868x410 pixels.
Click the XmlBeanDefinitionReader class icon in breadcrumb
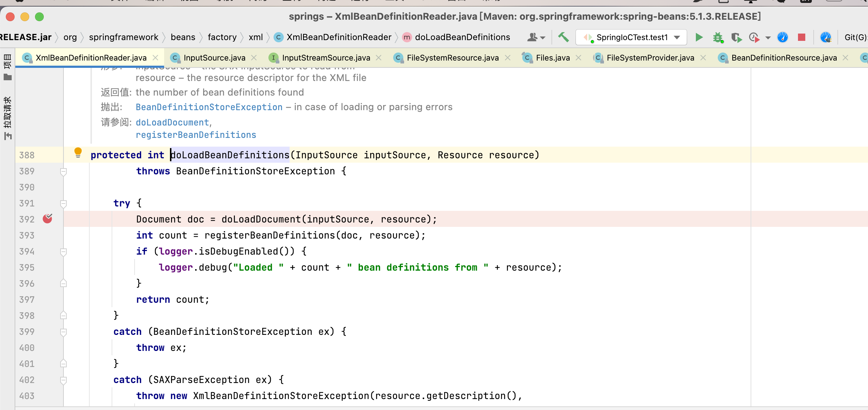[278, 37]
